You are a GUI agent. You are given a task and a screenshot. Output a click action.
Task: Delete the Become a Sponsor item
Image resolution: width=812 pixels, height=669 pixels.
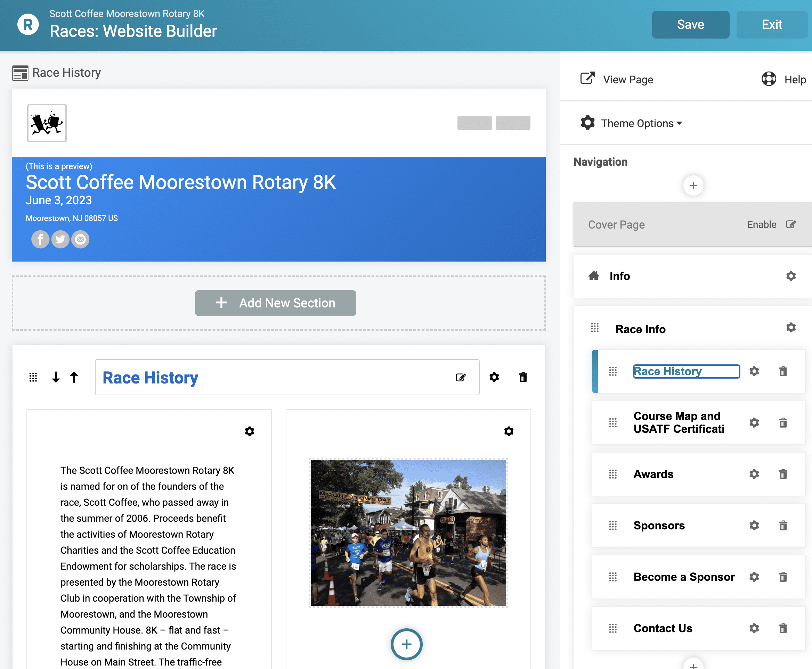pos(783,577)
